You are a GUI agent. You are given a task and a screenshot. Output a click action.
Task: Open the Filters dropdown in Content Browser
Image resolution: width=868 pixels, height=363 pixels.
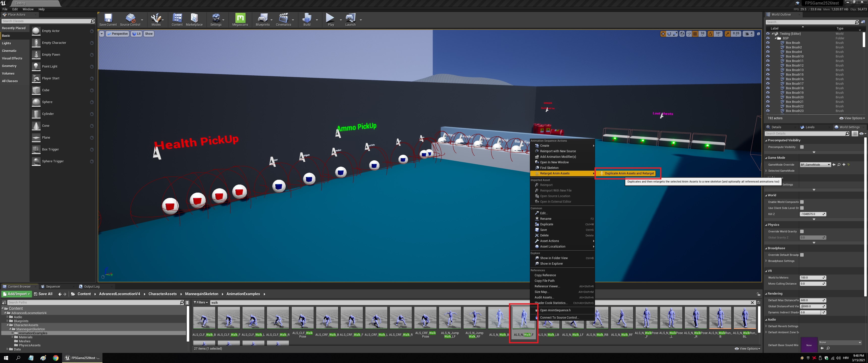click(x=201, y=302)
